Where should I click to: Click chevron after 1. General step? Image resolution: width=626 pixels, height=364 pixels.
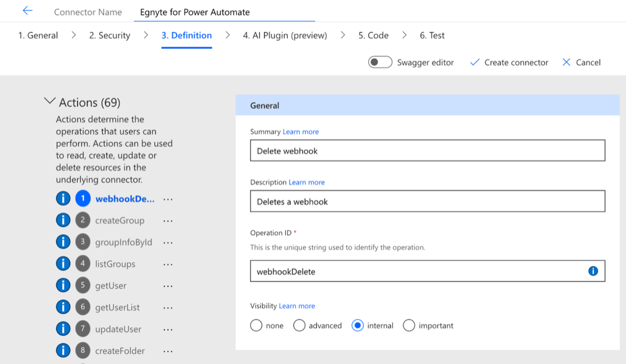[x=74, y=35]
